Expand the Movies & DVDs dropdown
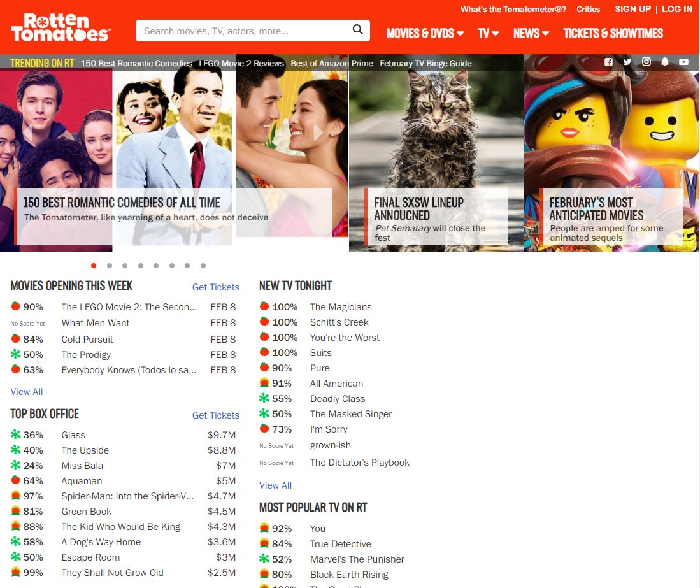 [x=425, y=33]
